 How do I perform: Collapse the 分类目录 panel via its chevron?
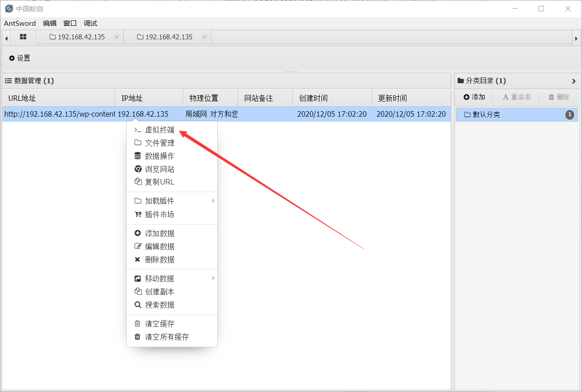click(x=574, y=81)
